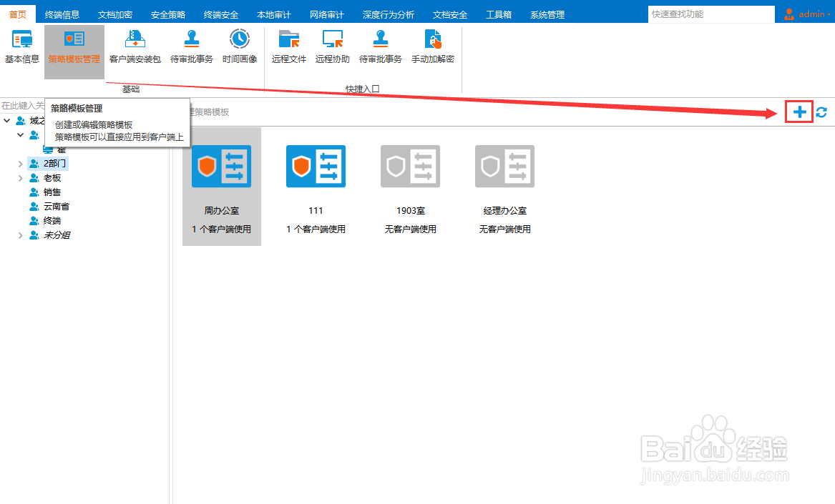Open the 网络审计 tab

pyautogui.click(x=327, y=14)
